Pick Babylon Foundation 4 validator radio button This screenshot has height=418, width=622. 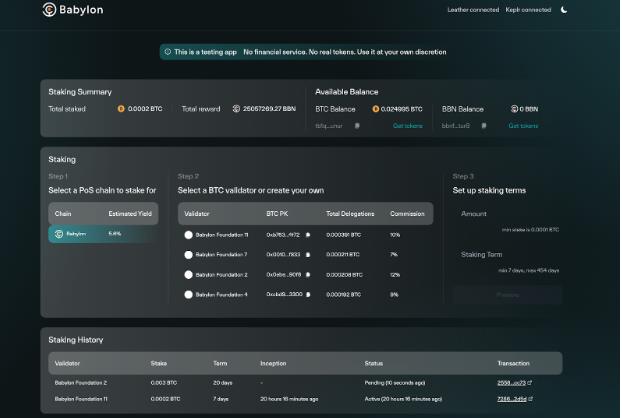188,294
